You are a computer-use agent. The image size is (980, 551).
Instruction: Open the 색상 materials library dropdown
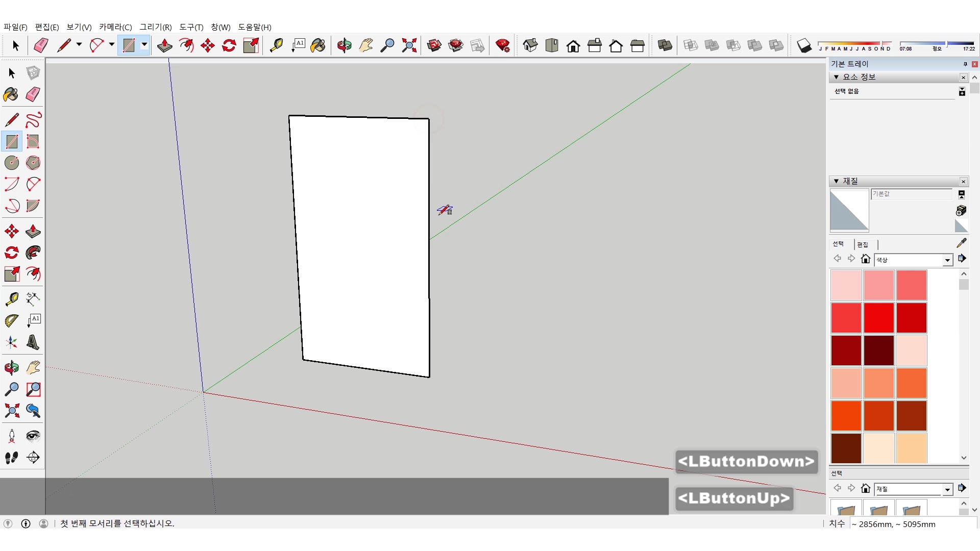[x=947, y=260]
